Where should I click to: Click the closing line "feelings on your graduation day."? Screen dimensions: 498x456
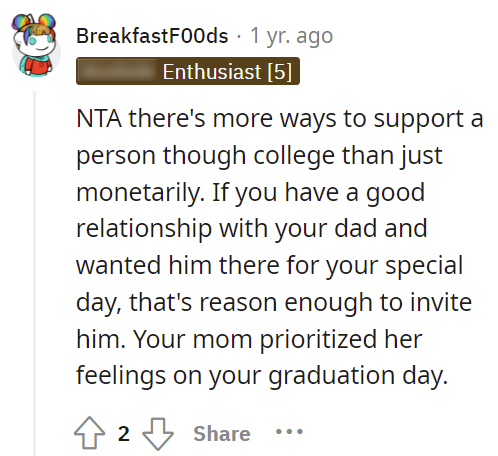pos(262,376)
